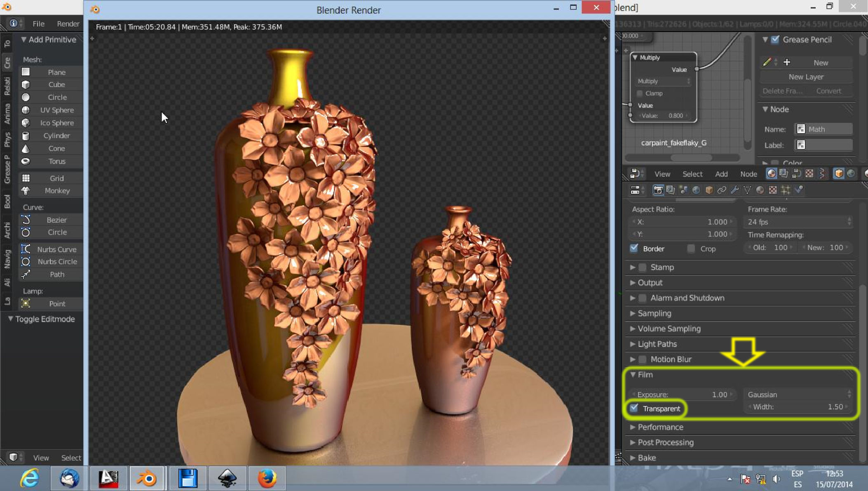Open the Material sphere tab in properties
Viewport: 868px width, 491px height.
(760, 190)
